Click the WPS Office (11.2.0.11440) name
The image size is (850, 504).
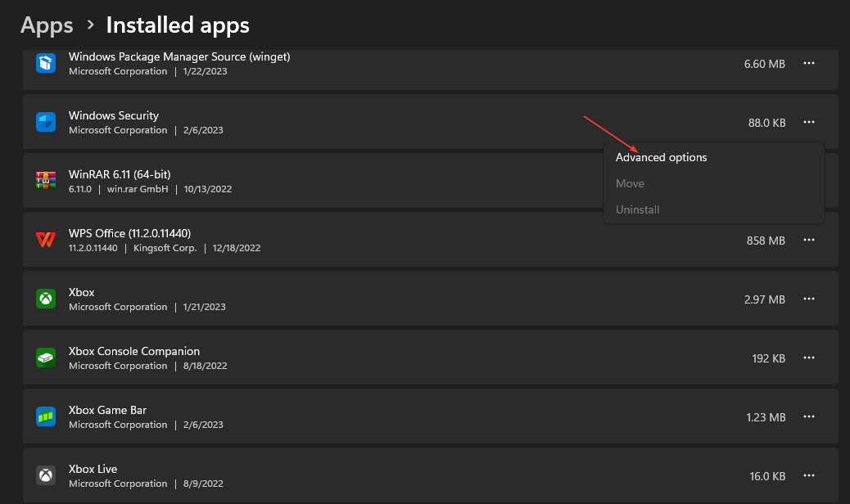[x=130, y=233]
